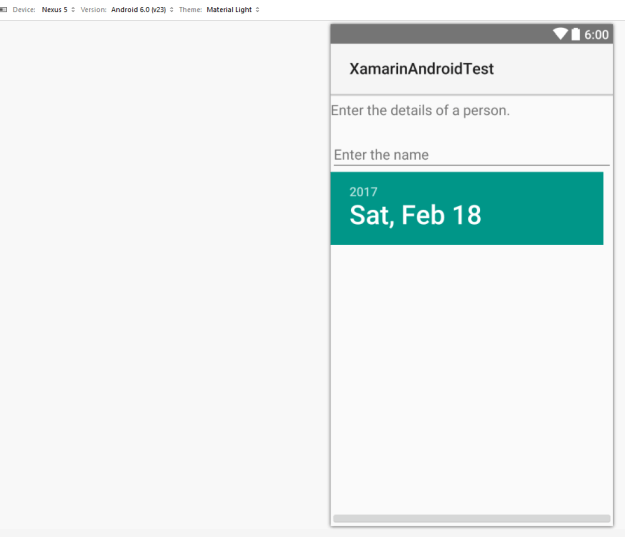Click the "Theme:" label in designer toolbar
This screenshot has height=537, width=625.
[x=190, y=9]
